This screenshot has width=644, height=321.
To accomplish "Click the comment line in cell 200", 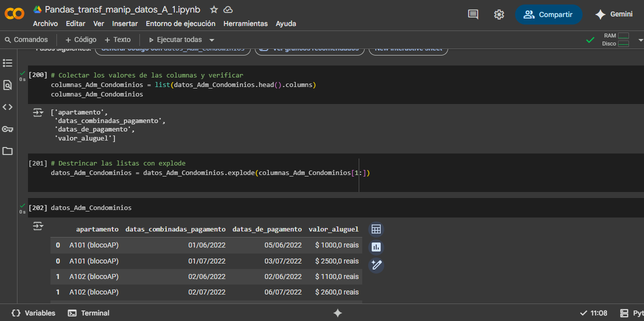I will click(147, 75).
